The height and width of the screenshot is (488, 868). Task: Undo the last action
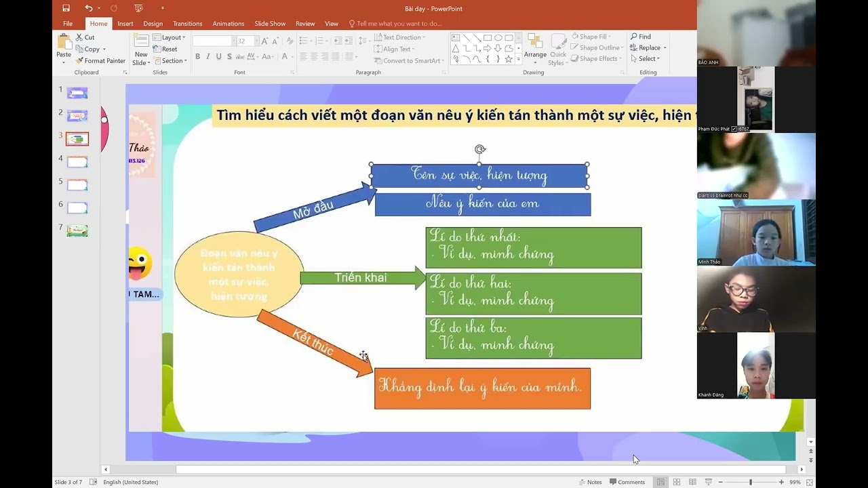point(89,8)
